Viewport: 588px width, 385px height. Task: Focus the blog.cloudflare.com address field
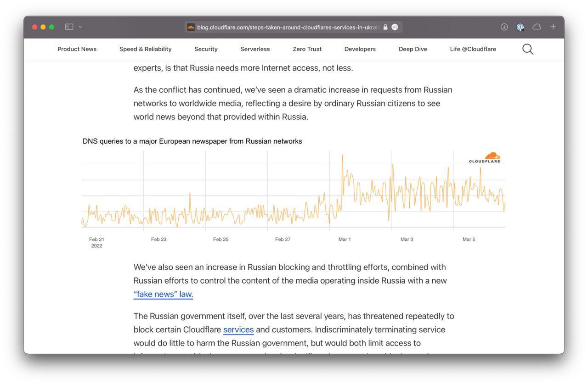click(294, 27)
